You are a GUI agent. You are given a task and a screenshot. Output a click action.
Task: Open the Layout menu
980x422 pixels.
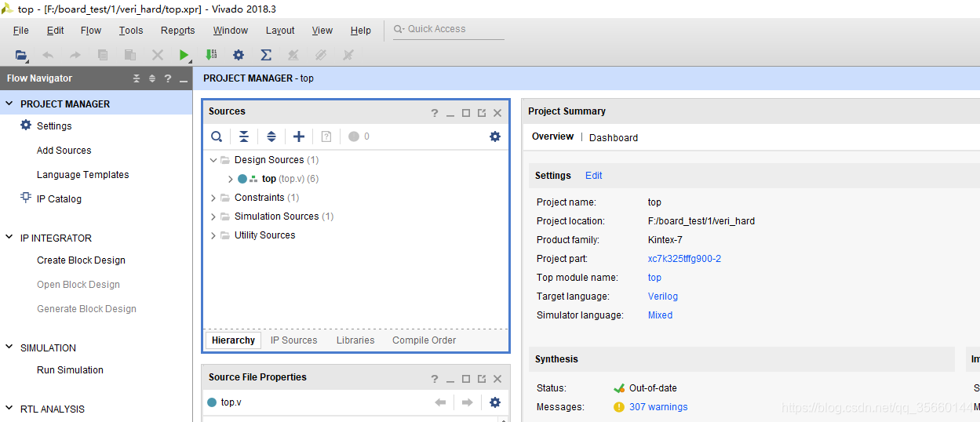point(280,31)
